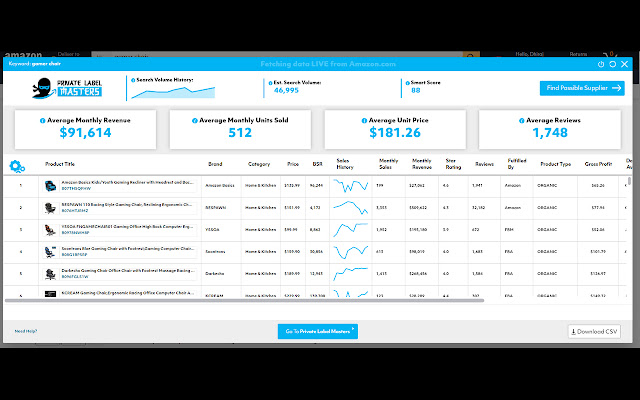View sales history sparkline for row 2
640x400 pixels.
[351, 207]
